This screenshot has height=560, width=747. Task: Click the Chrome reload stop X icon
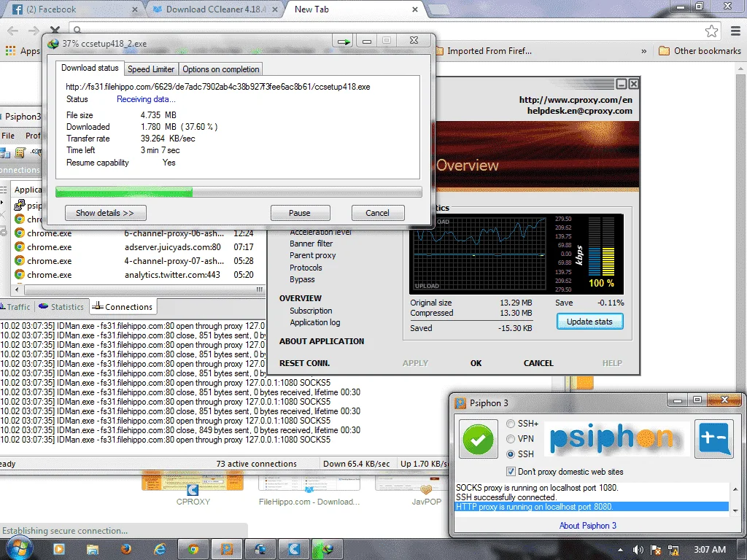pos(55,31)
